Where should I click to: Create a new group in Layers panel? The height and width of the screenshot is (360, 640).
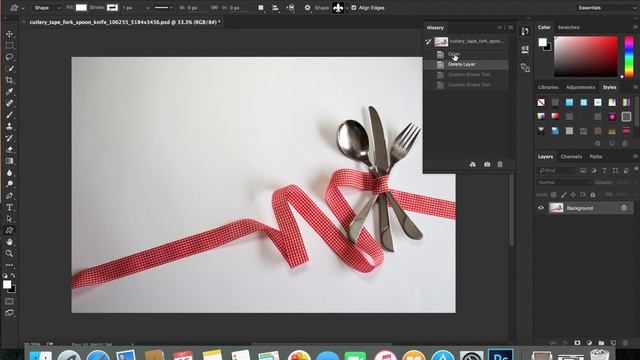(601, 343)
